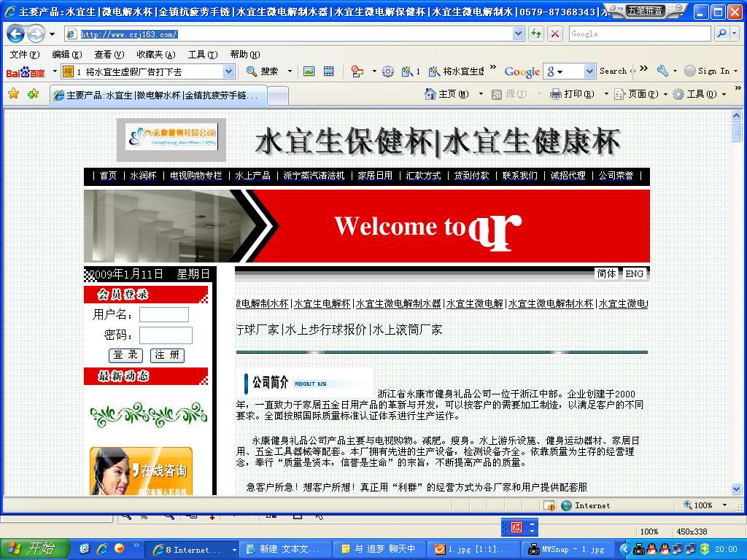Image resolution: width=747 pixels, height=560 pixels.
Task: Click the Baidu toolbar logo
Action: [x=25, y=71]
